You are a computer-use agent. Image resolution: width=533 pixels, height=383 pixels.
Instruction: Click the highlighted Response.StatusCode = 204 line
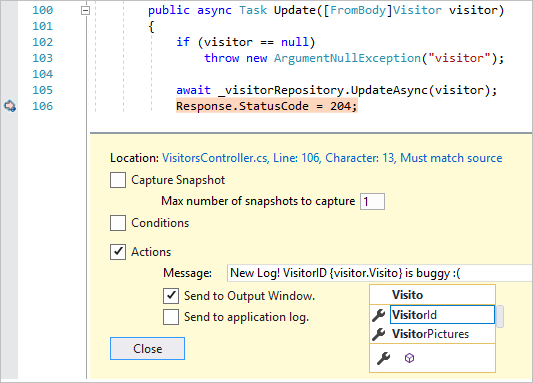point(266,106)
